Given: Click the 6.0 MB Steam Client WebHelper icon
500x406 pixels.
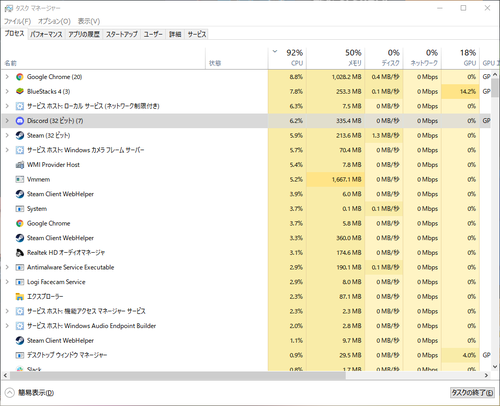Looking at the screenshot, I should 20,194.
